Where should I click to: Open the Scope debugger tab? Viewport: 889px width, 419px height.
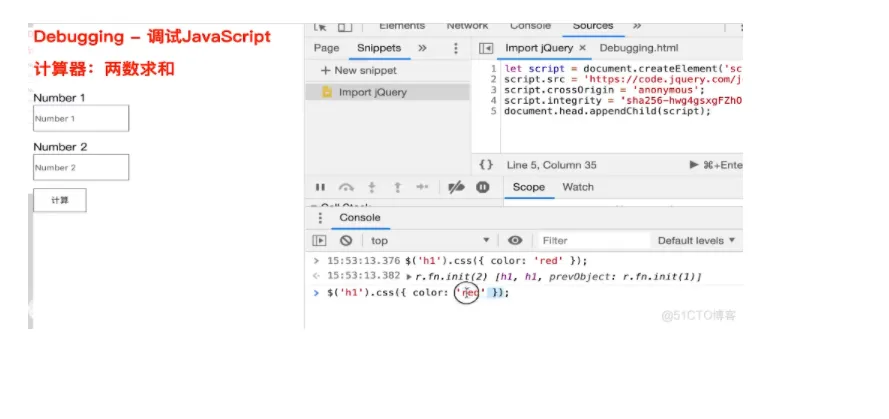[529, 187]
